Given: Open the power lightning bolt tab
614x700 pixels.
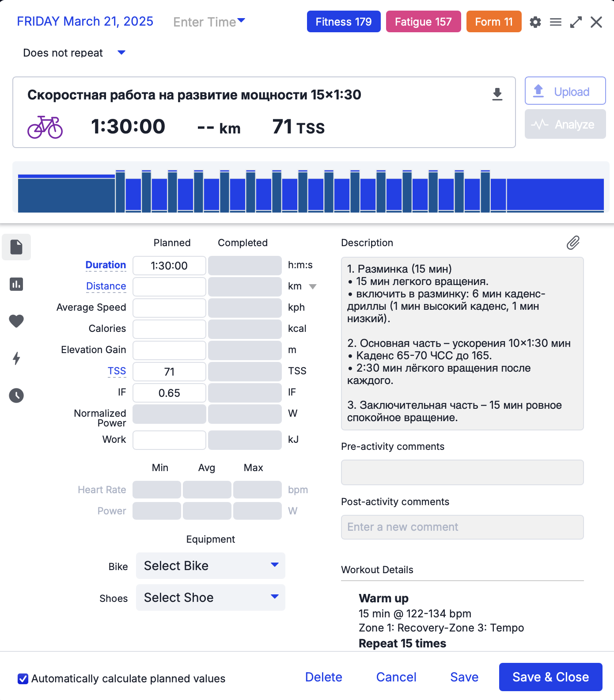Looking at the screenshot, I should coord(16,358).
